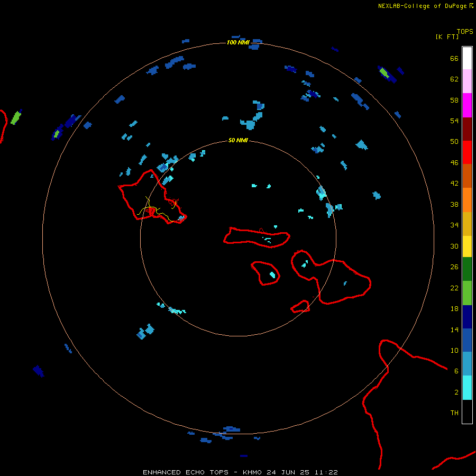Click the 6 value on legend
Viewport: 476px width, 476px height.
coord(456,371)
